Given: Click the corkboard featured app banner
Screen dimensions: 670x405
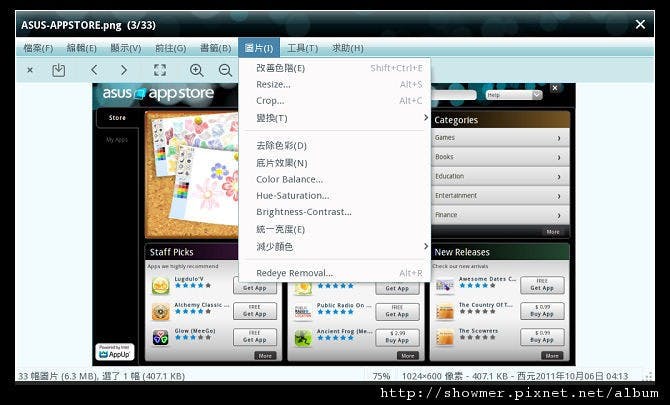Looking at the screenshot, I should 192,175.
